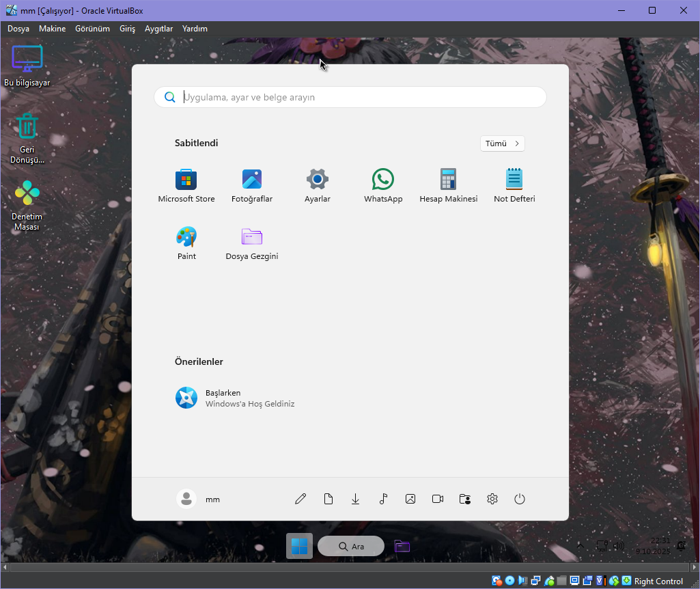Click VirtualBox hard disk activity indicator
The width and height of the screenshot is (700, 589).
(x=496, y=581)
